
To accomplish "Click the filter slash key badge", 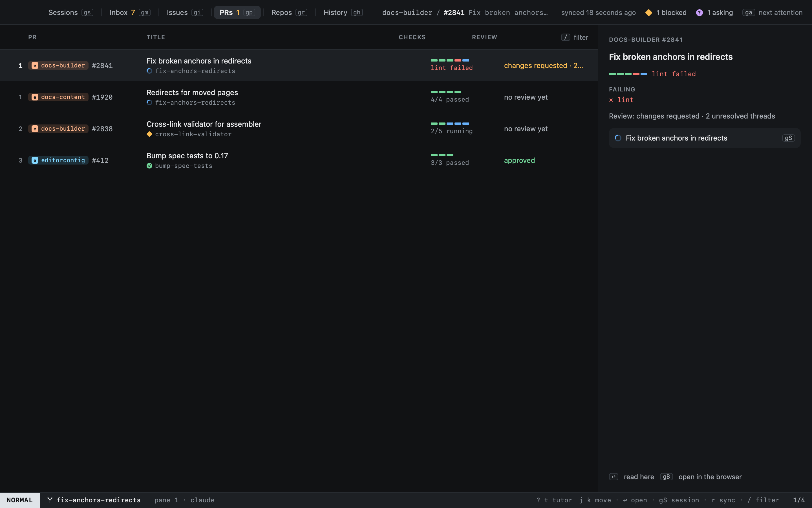I will pos(565,37).
